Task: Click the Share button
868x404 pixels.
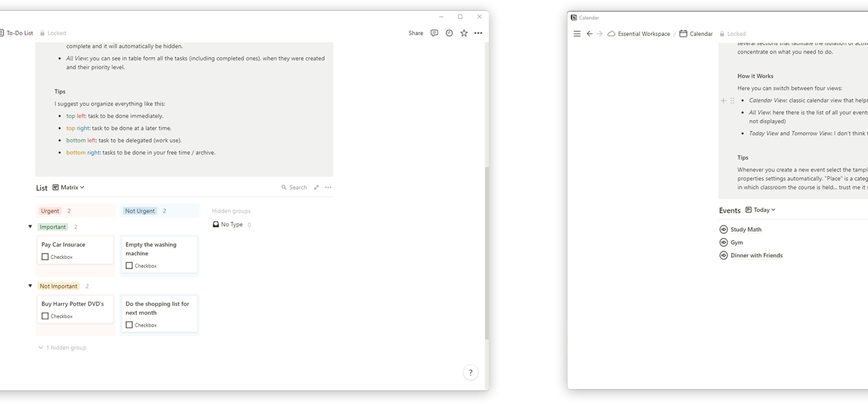Action: pyautogui.click(x=416, y=33)
